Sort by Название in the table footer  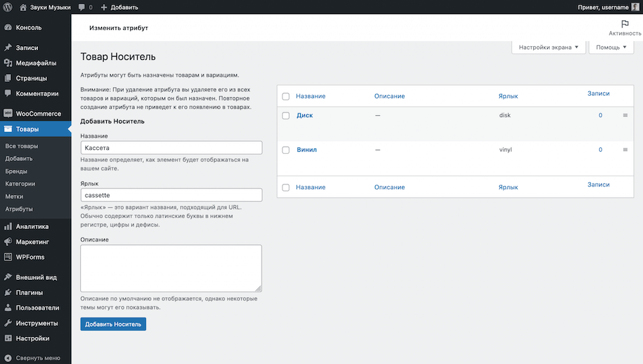(x=311, y=187)
